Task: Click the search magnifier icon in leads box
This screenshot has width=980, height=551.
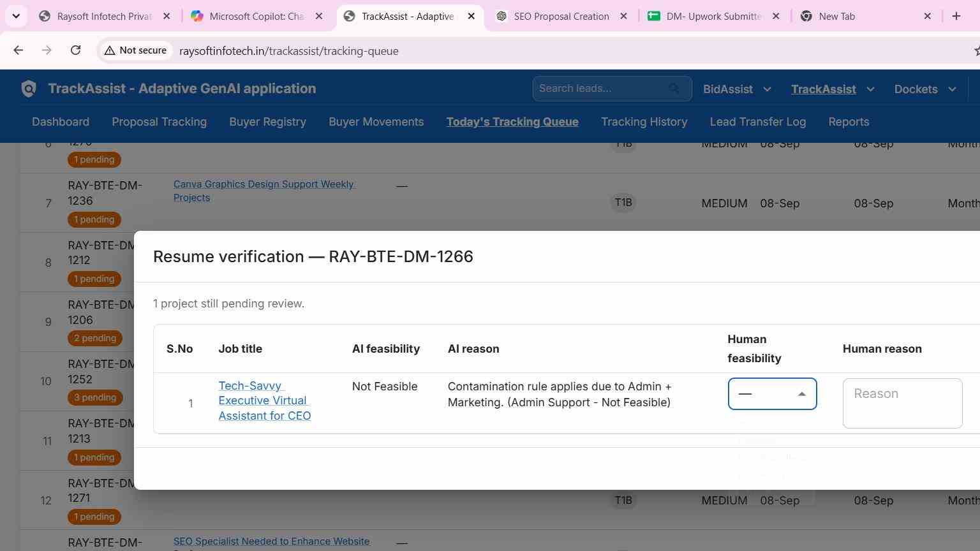Action: tap(674, 89)
